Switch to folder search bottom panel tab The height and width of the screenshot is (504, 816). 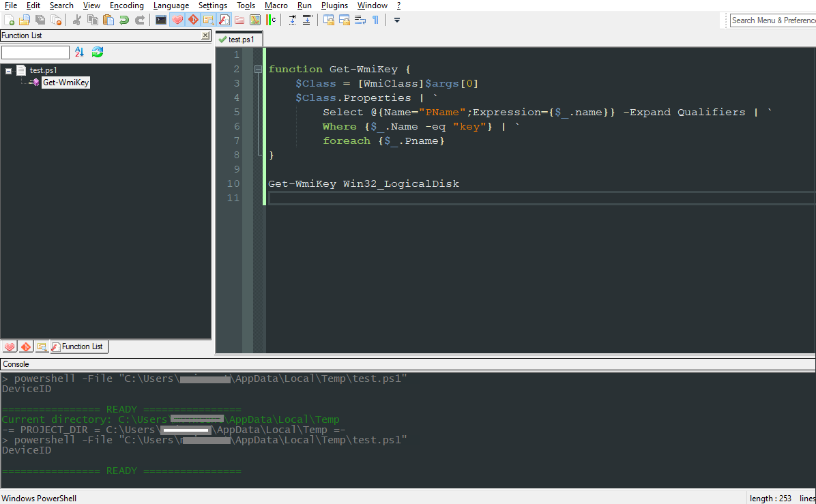(x=42, y=346)
